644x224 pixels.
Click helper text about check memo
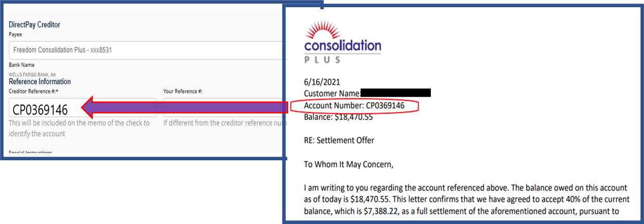(79, 128)
